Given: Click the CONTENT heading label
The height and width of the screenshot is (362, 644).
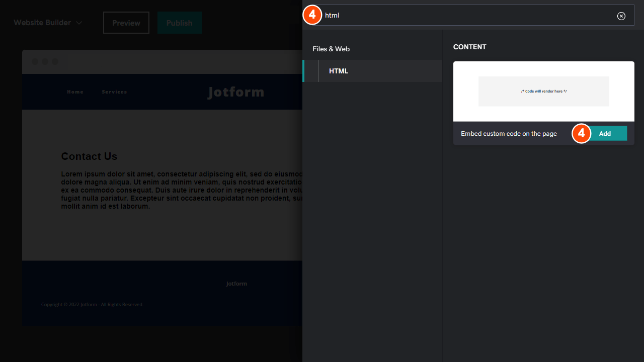Looking at the screenshot, I should 470,47.
